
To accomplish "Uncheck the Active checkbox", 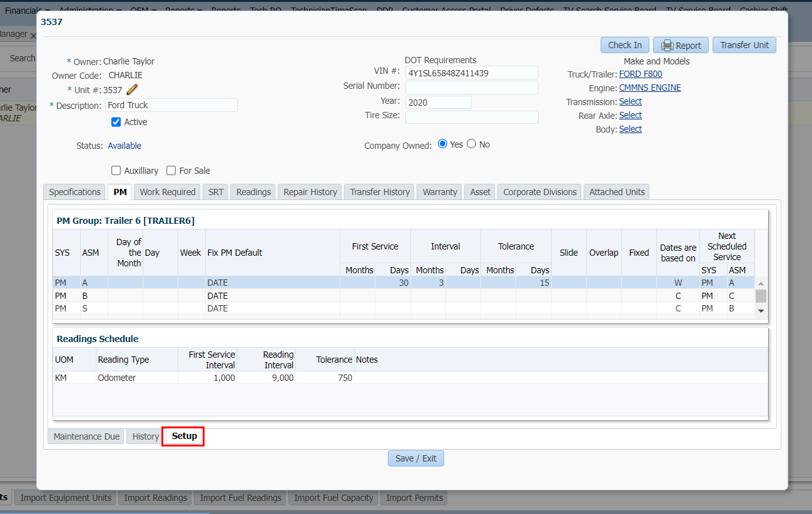I will (116, 122).
